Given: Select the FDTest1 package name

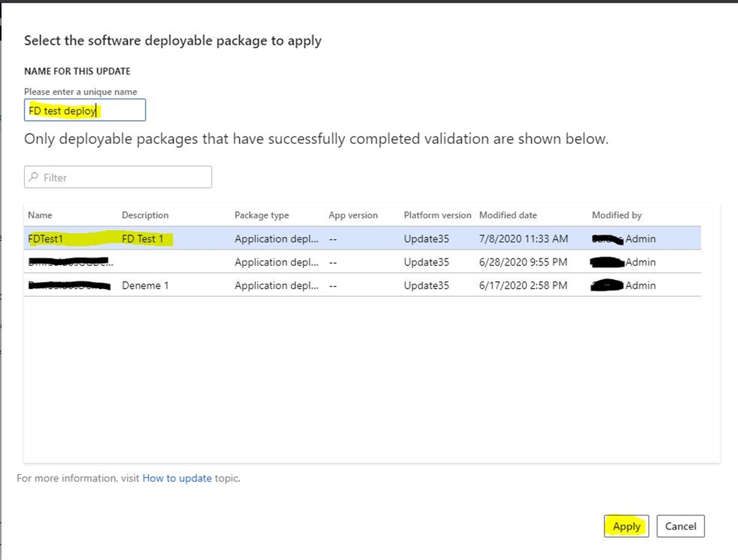Looking at the screenshot, I should point(46,239).
